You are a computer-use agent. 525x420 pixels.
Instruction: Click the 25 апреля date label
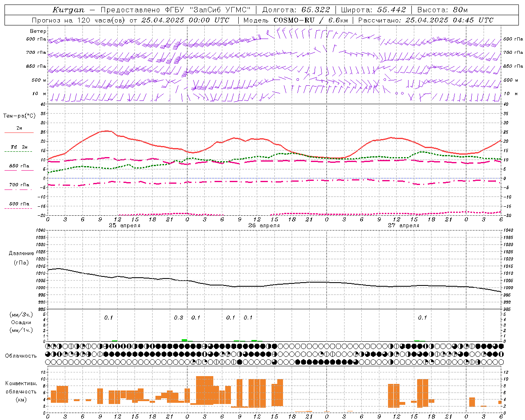[x=125, y=226]
